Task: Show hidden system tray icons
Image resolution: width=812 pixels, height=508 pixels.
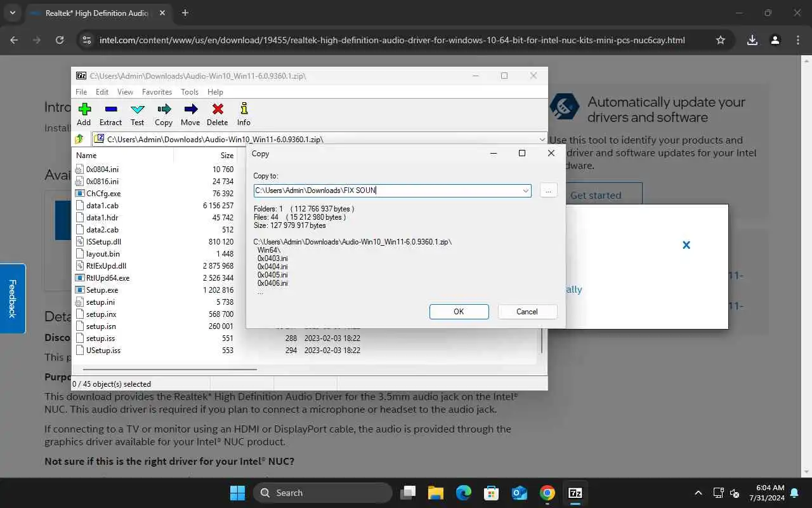Action: [698, 493]
